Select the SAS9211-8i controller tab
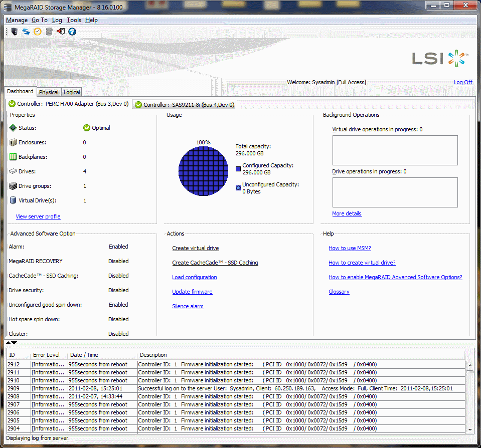The height and width of the screenshot is (448, 481). [184, 105]
